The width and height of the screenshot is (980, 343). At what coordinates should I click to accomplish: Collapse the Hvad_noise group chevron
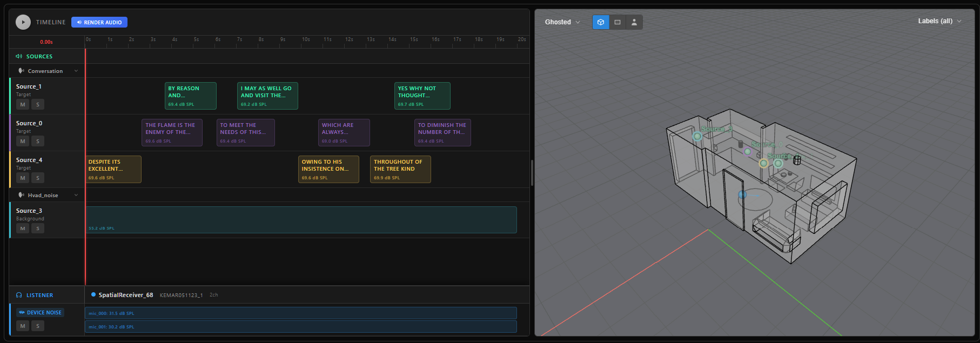click(76, 195)
